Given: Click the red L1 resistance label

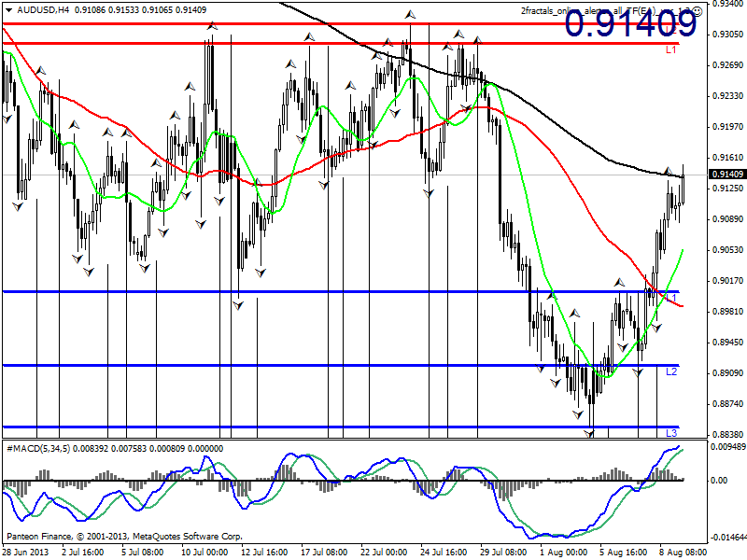Looking at the screenshot, I should tap(670, 49).
